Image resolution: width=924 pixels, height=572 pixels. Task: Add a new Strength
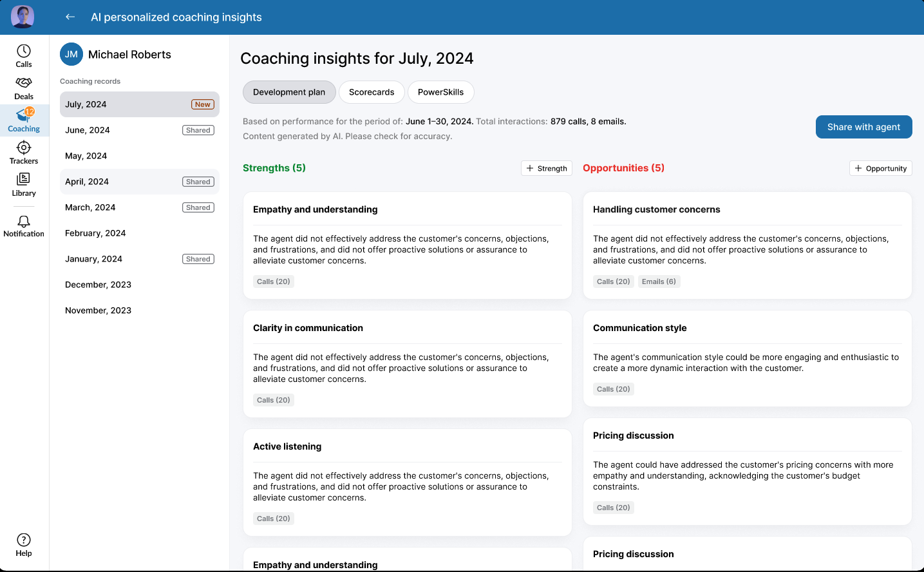(x=546, y=168)
